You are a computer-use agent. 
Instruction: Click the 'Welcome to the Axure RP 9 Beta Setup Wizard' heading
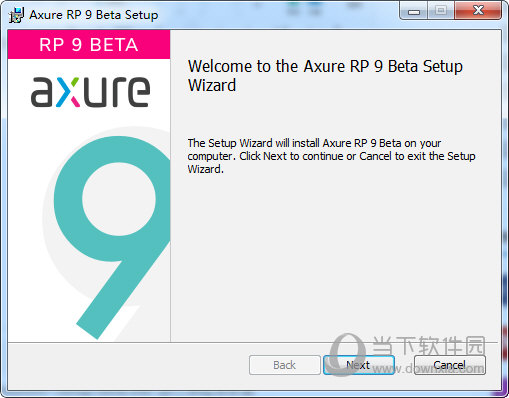click(x=325, y=76)
